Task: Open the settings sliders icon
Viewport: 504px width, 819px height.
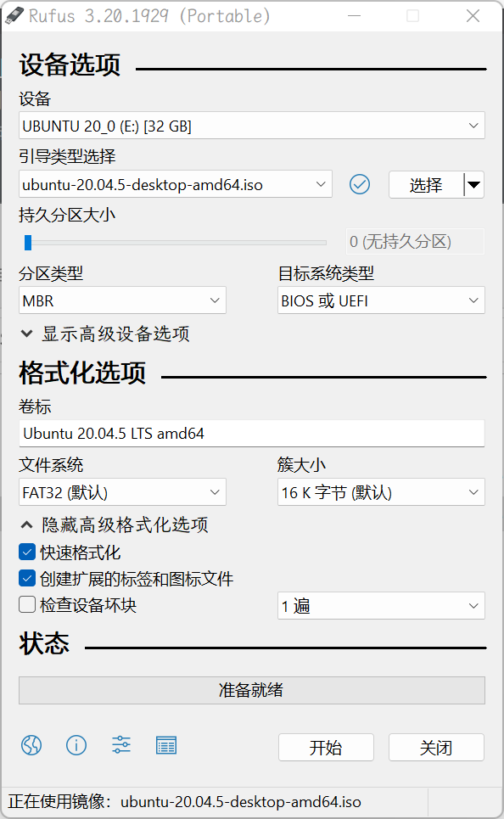Action: [x=121, y=745]
